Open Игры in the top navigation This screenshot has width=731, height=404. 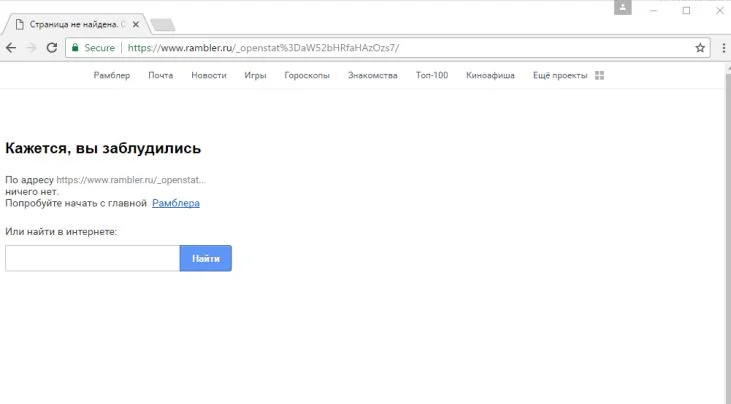(255, 75)
